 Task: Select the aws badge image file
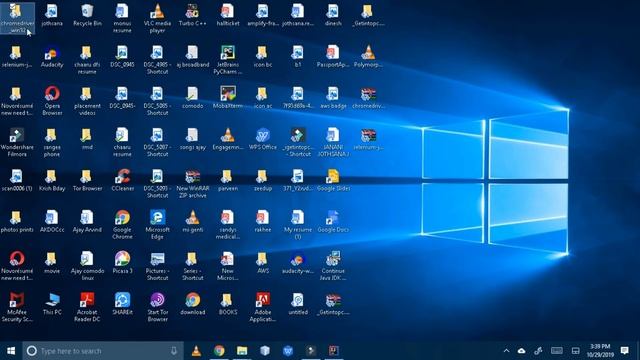[x=333, y=98]
